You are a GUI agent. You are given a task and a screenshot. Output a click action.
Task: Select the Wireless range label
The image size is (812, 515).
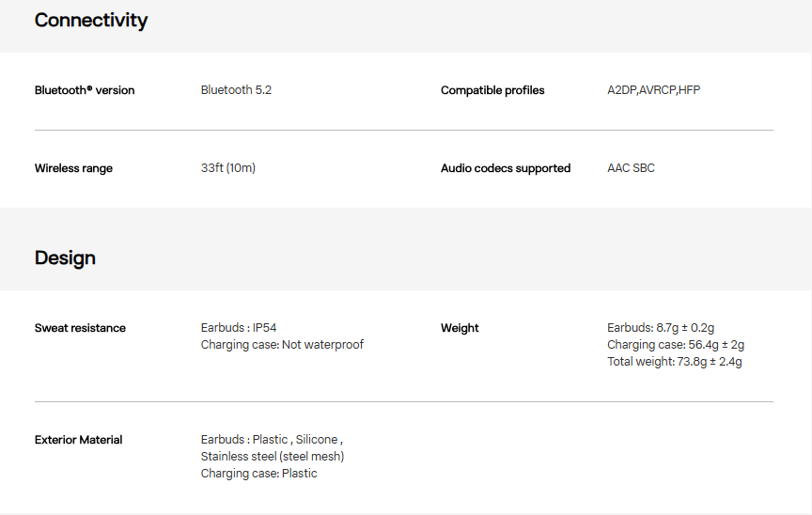73,168
